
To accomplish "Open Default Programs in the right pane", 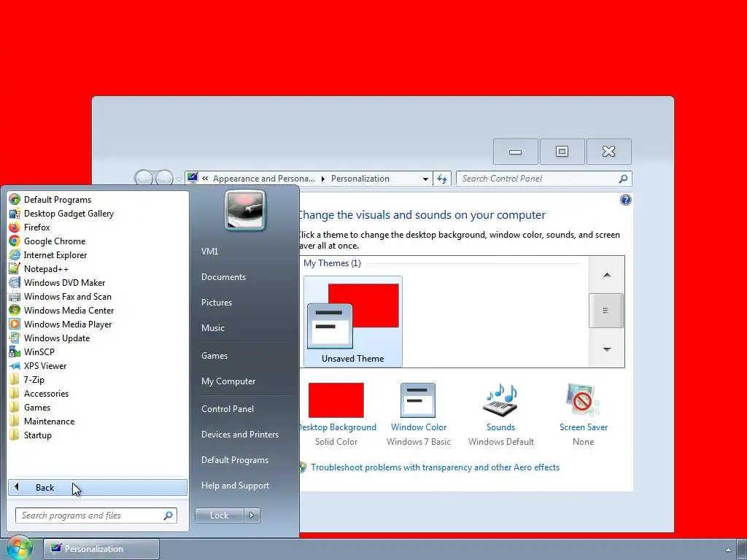I will pos(234,460).
